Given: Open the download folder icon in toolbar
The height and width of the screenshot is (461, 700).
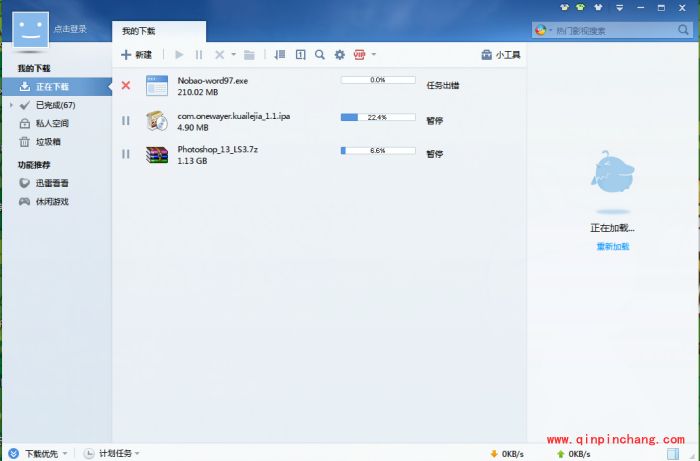Looking at the screenshot, I should coord(249,55).
